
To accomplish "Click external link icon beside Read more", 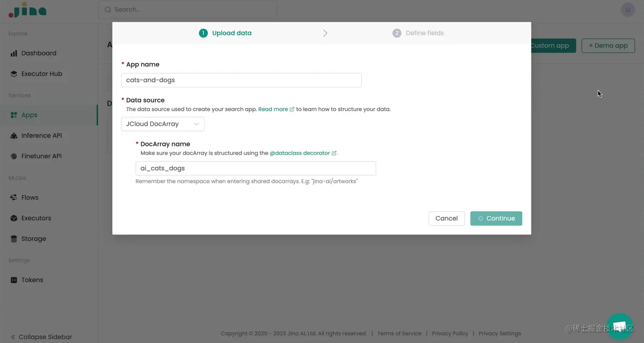I will (x=292, y=109).
